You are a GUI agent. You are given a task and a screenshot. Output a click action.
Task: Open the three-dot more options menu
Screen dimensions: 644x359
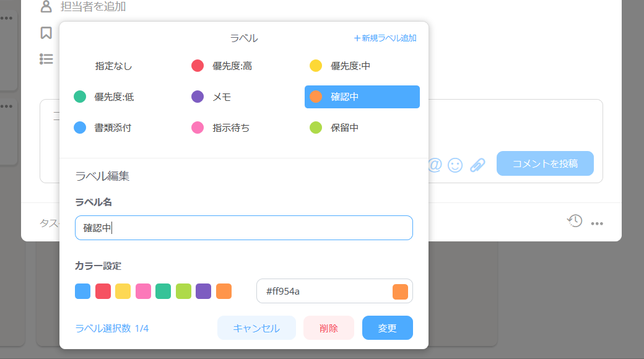pyautogui.click(x=597, y=223)
